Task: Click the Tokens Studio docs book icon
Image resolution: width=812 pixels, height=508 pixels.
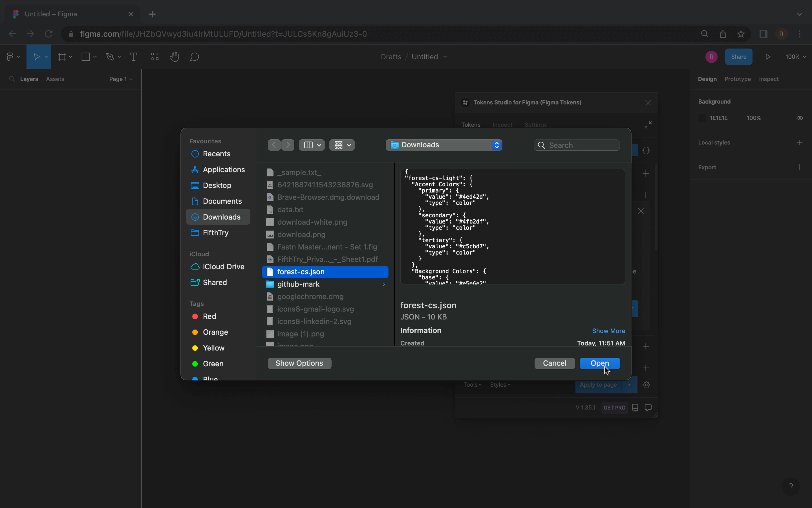Action: coord(635,408)
